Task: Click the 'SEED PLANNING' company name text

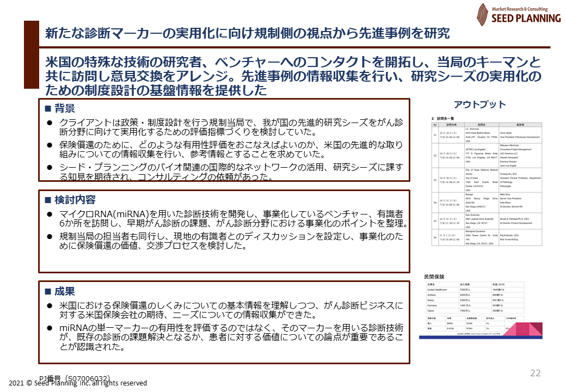Action: 526,18
